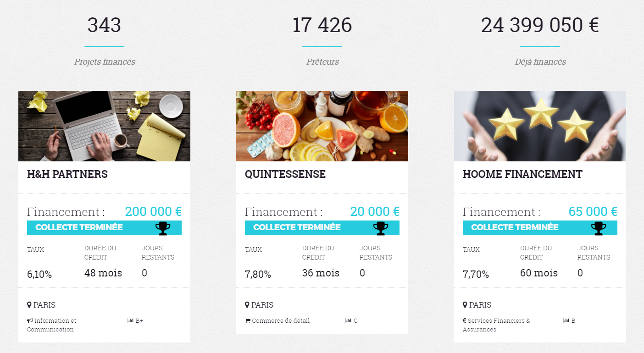Click the fruit photo of QUINTESSENSE

pyautogui.click(x=322, y=126)
